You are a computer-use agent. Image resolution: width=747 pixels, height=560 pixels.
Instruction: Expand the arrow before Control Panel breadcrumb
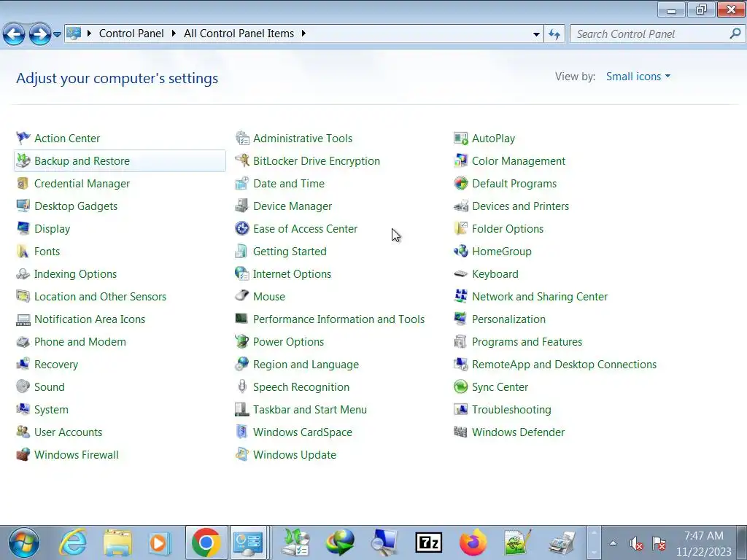pyautogui.click(x=89, y=34)
